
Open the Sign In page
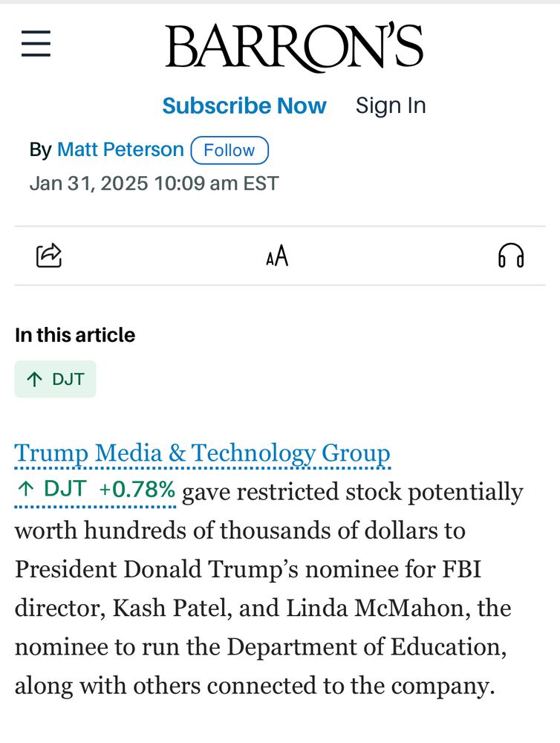tap(391, 106)
